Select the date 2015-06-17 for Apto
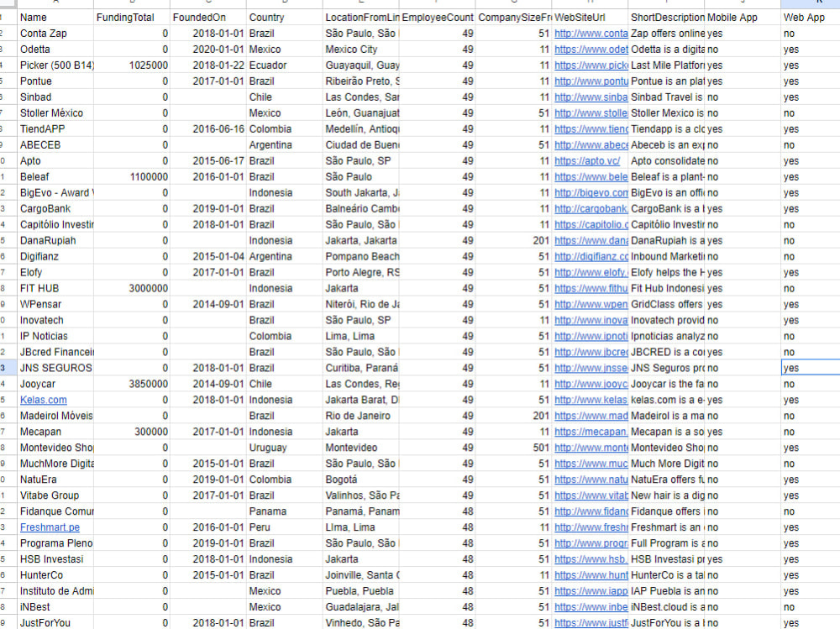This screenshot has width=840, height=629. [x=208, y=160]
